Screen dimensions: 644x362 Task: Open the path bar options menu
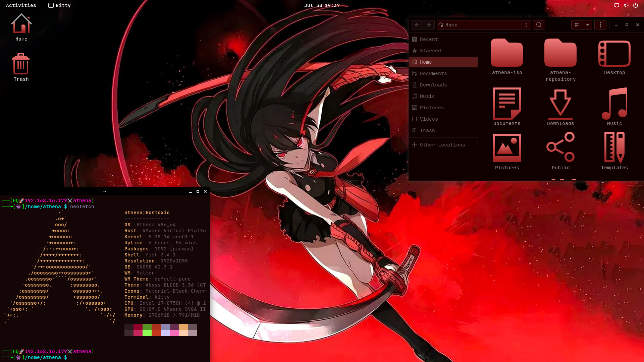(526, 25)
